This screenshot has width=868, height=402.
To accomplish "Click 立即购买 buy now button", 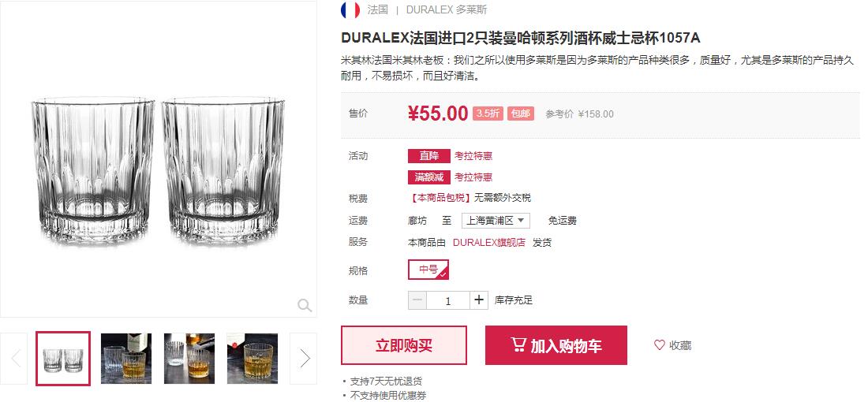I will [403, 345].
